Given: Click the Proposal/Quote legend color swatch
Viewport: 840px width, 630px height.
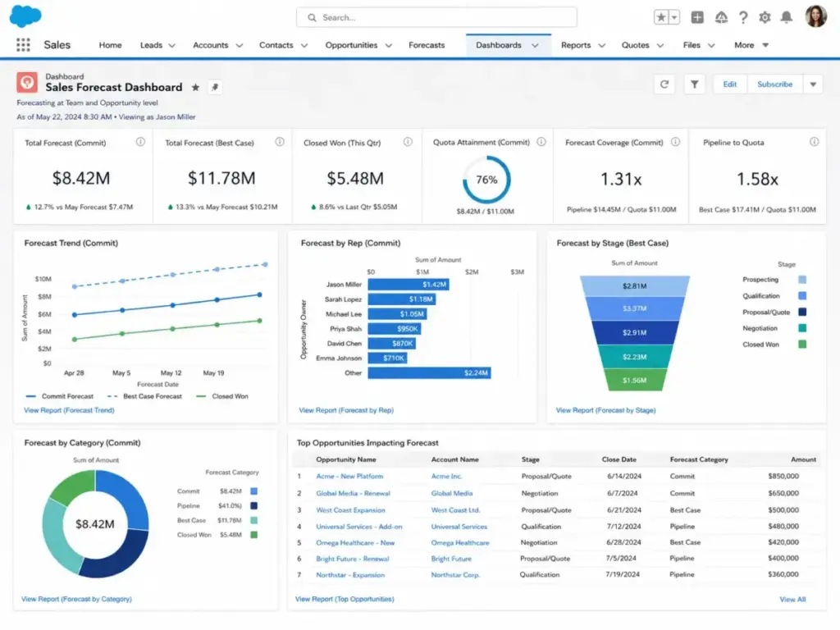Looking at the screenshot, I should (x=802, y=312).
